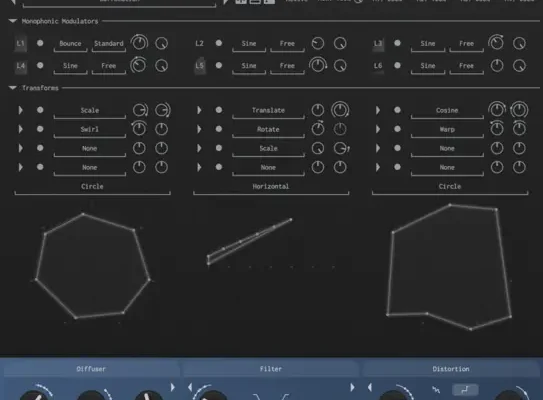Expand the Warp transform row triangle
This screenshot has height=400, width=543.
(378, 129)
